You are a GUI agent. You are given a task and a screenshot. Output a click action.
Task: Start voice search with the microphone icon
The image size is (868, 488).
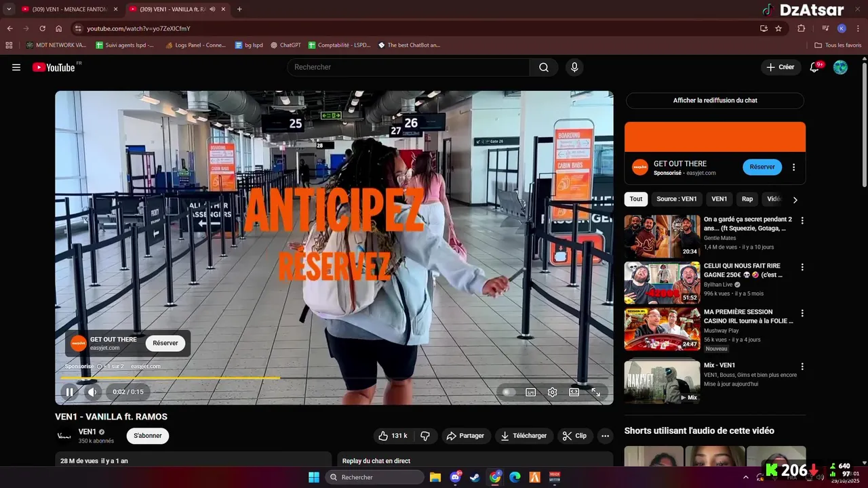574,67
